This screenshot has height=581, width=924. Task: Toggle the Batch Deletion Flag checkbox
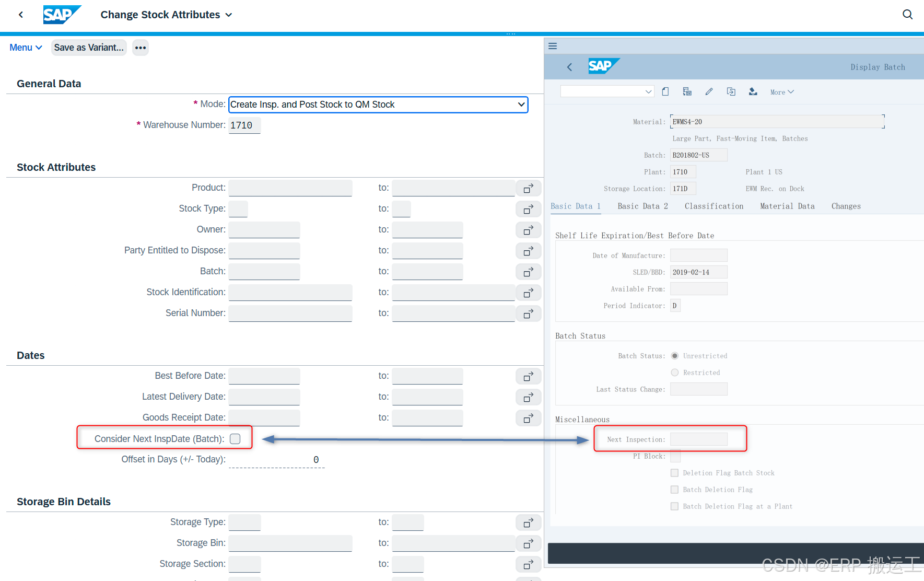click(x=675, y=490)
